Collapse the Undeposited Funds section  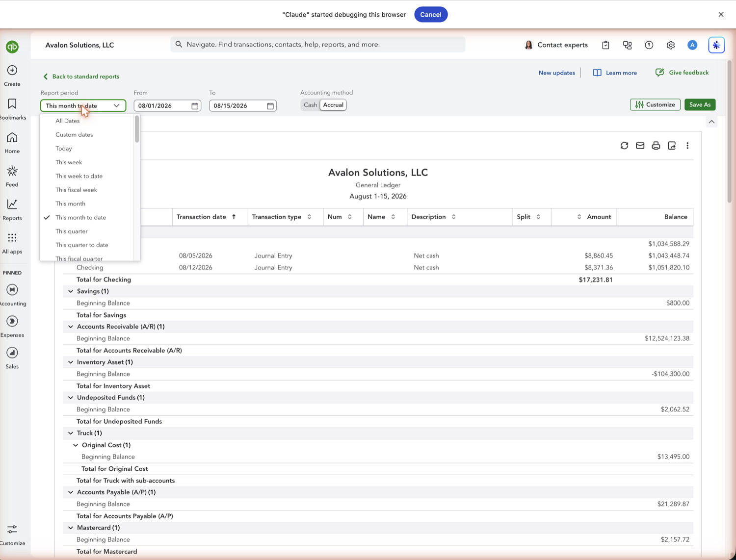pos(71,398)
